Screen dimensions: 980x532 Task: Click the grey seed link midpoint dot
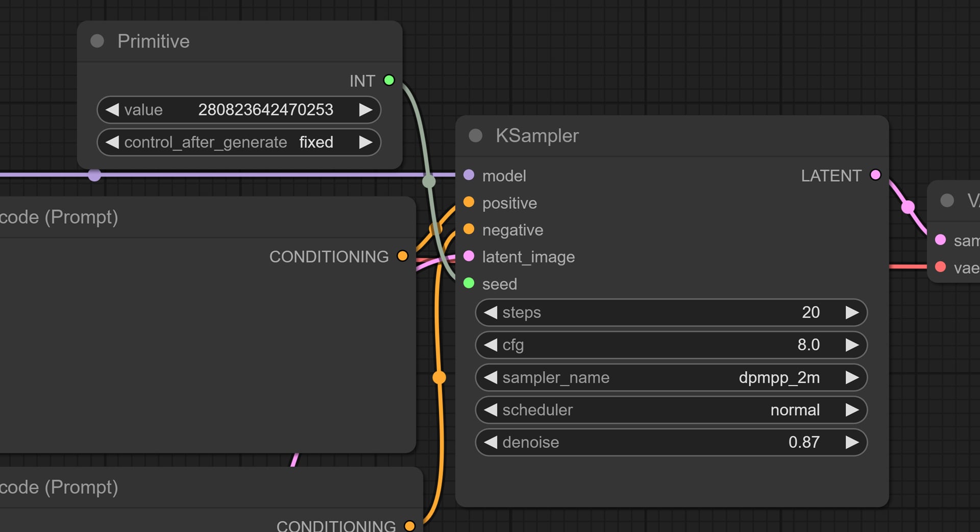(429, 181)
